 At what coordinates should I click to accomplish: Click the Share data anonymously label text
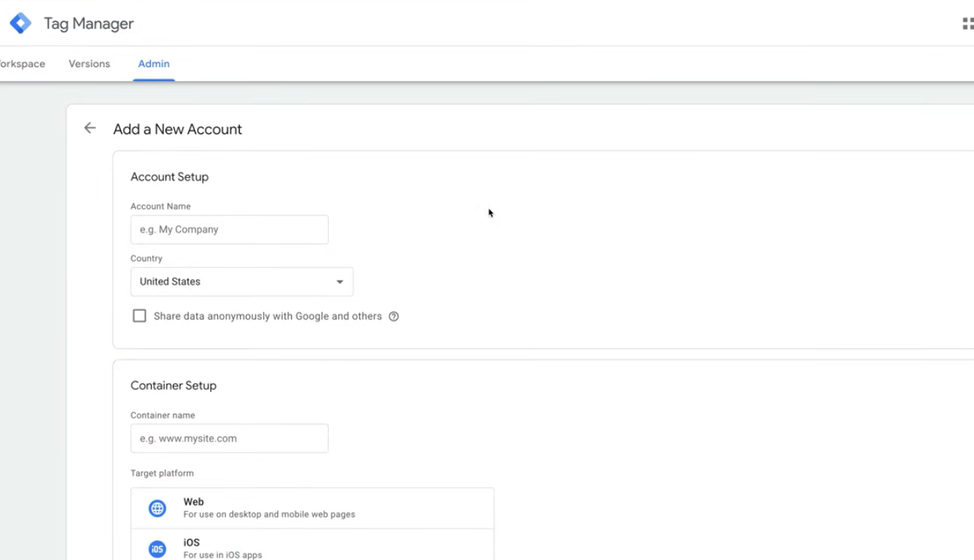click(267, 316)
